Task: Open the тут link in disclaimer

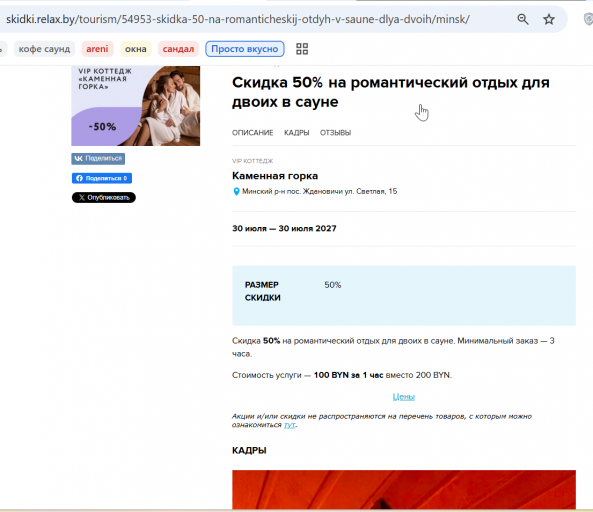Action: 289,425
